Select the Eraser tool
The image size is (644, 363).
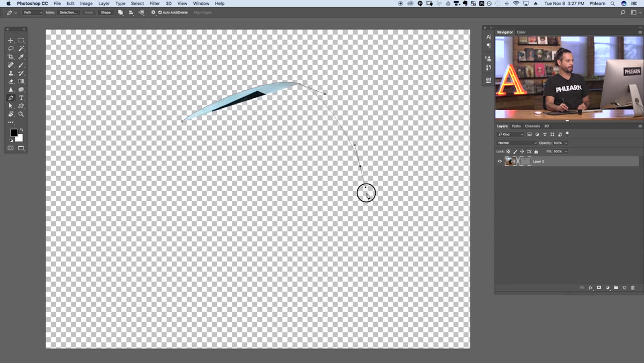pyautogui.click(x=11, y=82)
